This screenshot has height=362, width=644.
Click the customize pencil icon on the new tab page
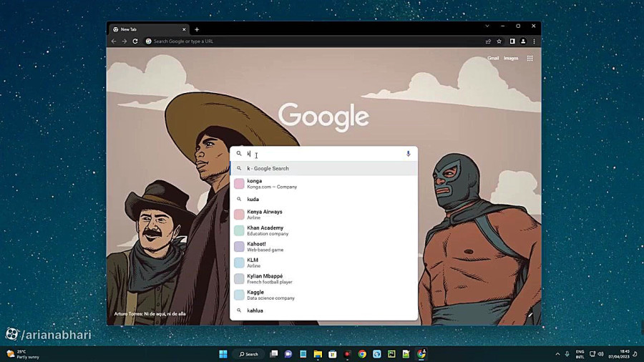(530, 315)
